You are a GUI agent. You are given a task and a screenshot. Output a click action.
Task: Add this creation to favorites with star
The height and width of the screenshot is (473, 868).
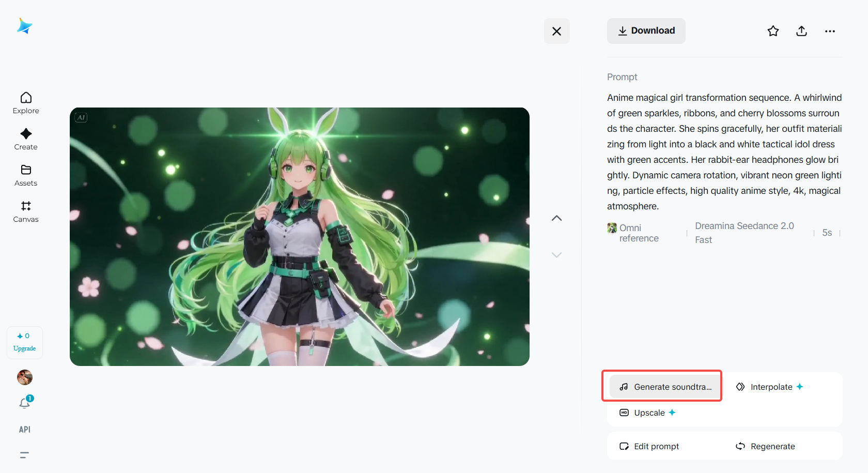point(773,31)
